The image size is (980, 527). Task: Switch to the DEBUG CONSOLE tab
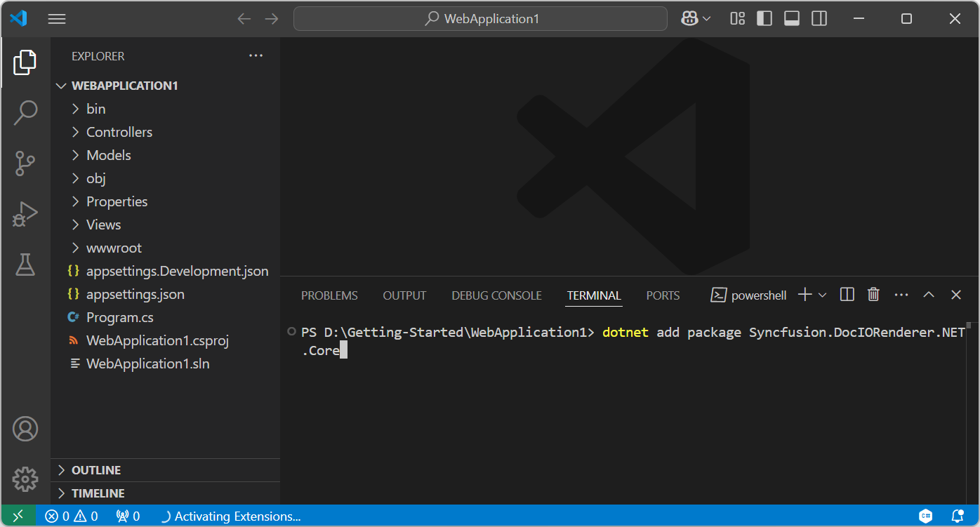click(496, 295)
